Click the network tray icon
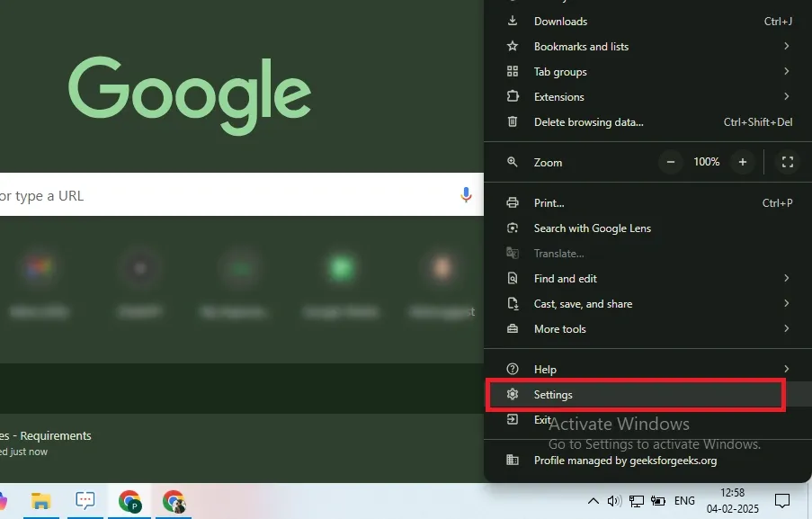Image resolution: width=812 pixels, height=519 pixels. pos(637,501)
